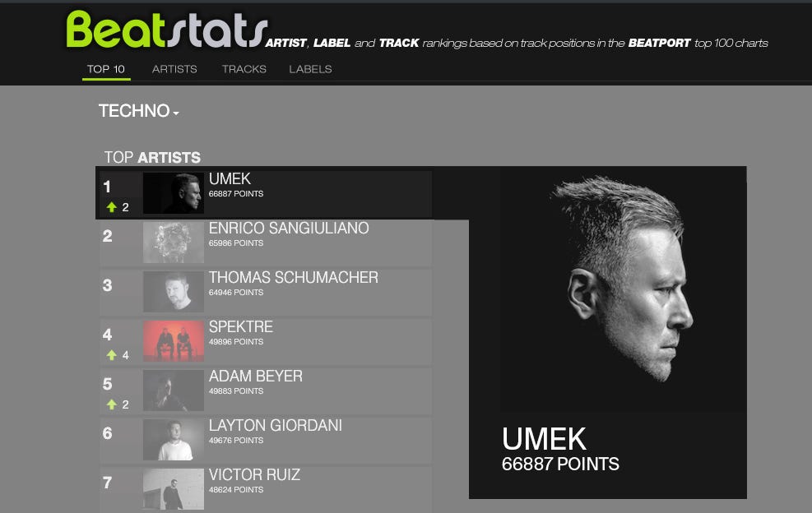Click green up arrow beside rank 1
This screenshot has width=812, height=513.
click(111, 207)
